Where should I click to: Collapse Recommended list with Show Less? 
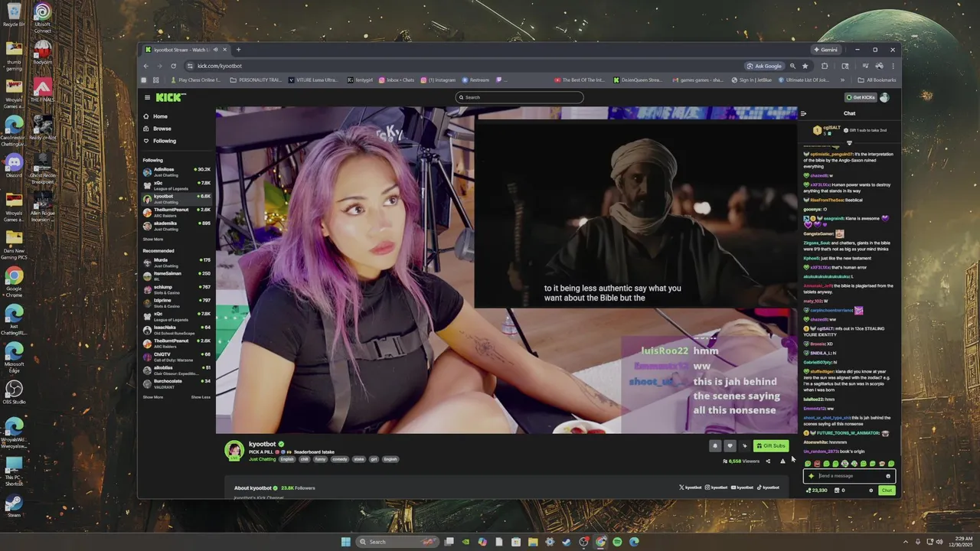point(201,397)
